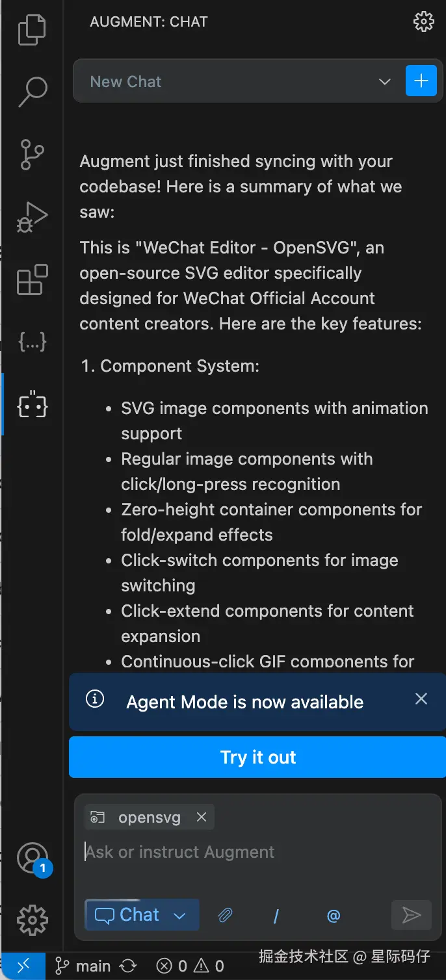
Task: Expand the New Chat dropdown
Action: [384, 82]
